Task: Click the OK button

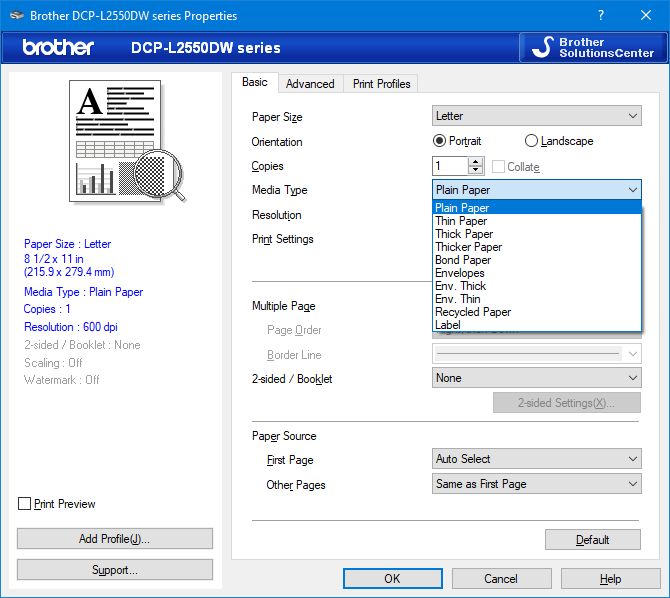Action: [x=392, y=578]
